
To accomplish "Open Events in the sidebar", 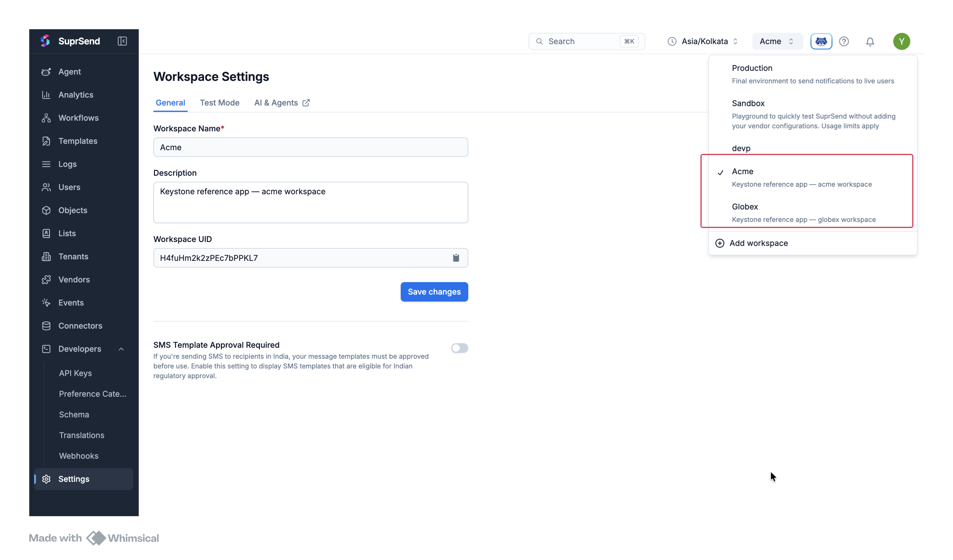I will [84, 302].
